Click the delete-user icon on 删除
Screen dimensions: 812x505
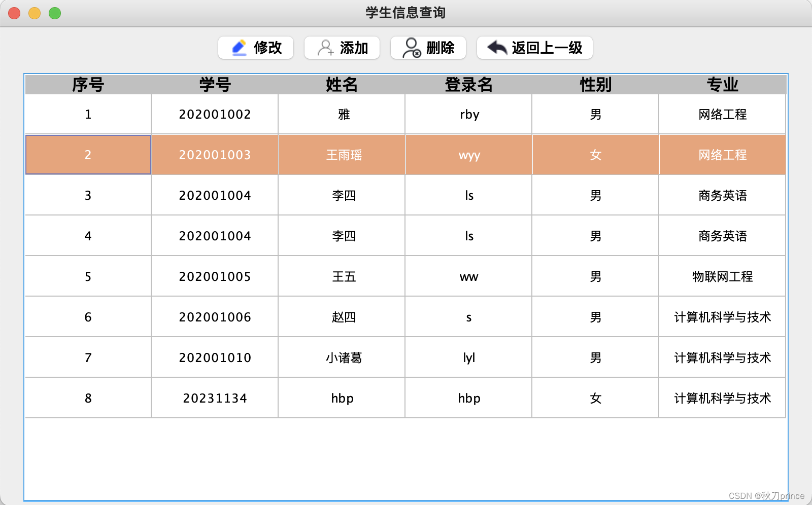coord(412,48)
